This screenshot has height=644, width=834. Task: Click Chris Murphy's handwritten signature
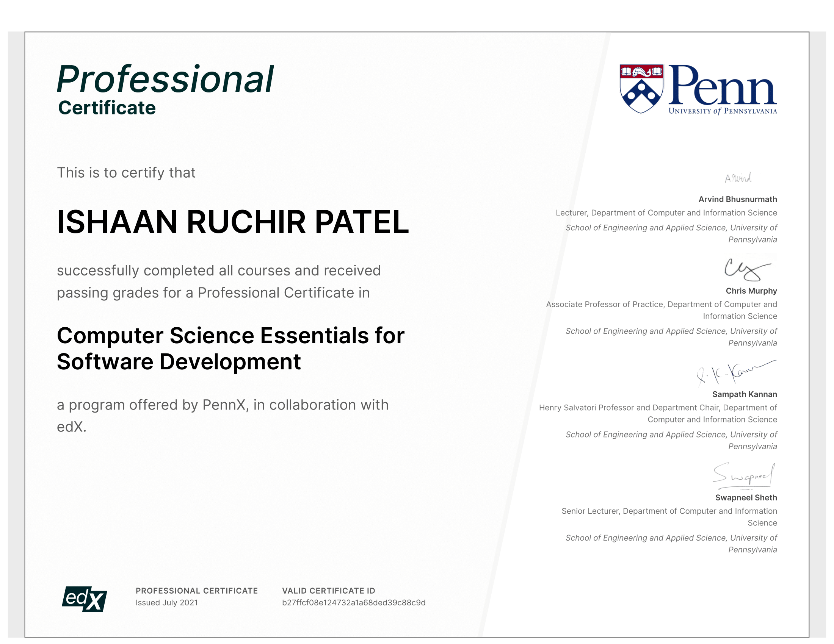pyautogui.click(x=747, y=269)
